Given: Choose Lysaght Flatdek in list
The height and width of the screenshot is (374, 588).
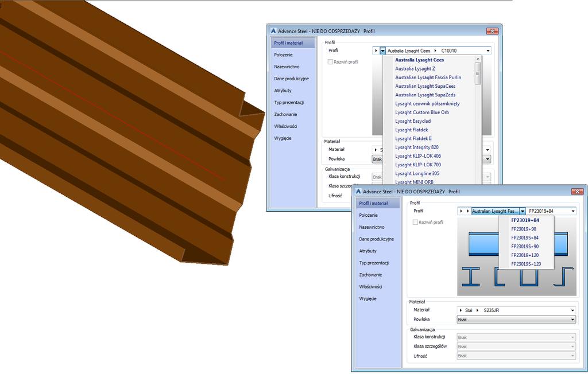Looking at the screenshot, I should (x=411, y=130).
